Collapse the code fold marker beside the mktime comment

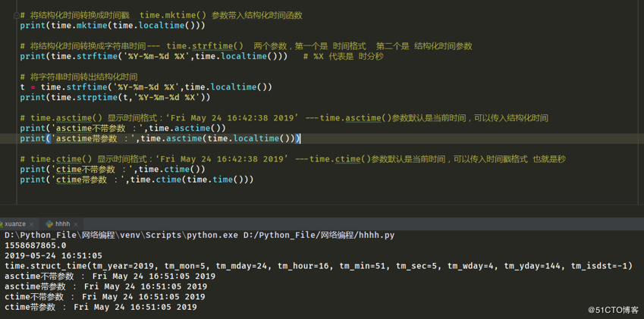(x=17, y=15)
